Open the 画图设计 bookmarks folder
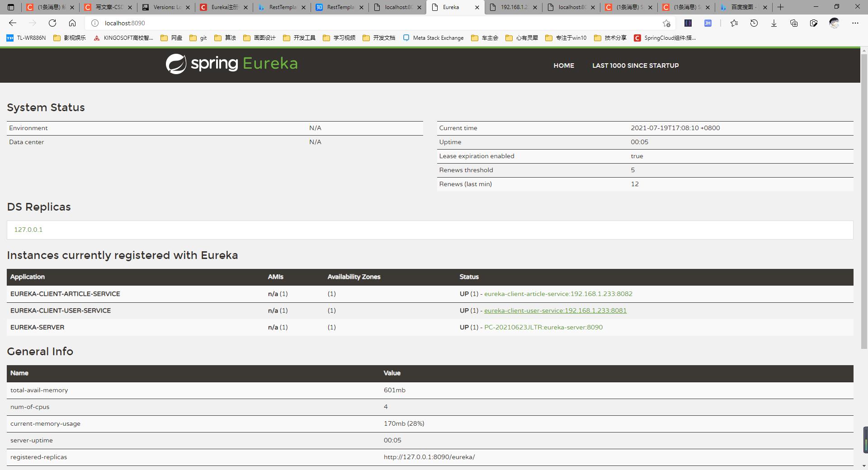The image size is (868, 470). [259, 38]
